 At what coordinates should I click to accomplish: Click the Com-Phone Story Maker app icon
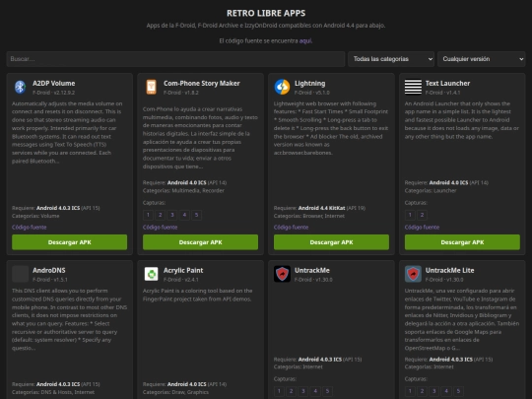[x=151, y=88]
